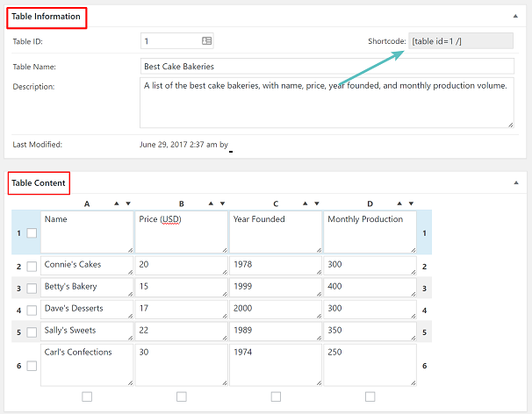
Task: Sort column A in descending order
Action: [x=128, y=203]
